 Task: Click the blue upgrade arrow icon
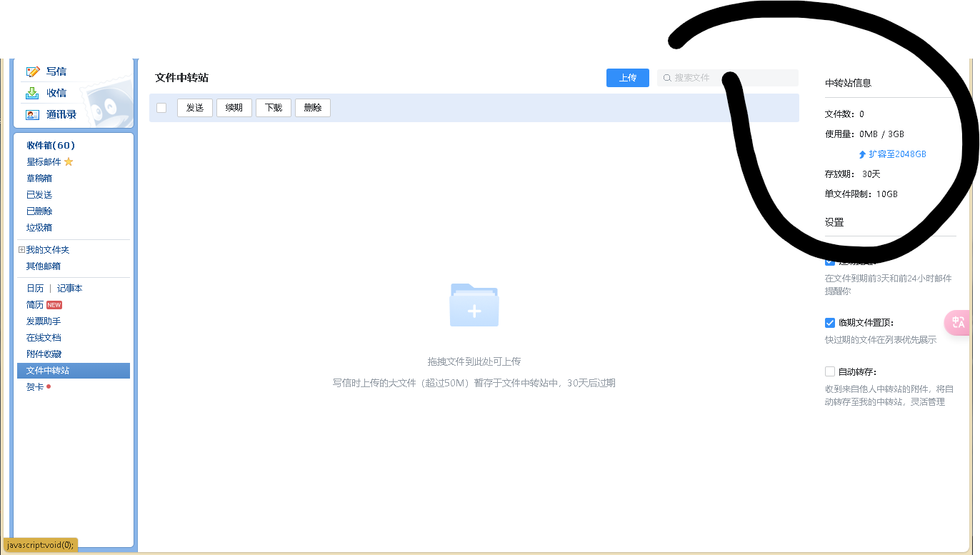click(x=862, y=154)
